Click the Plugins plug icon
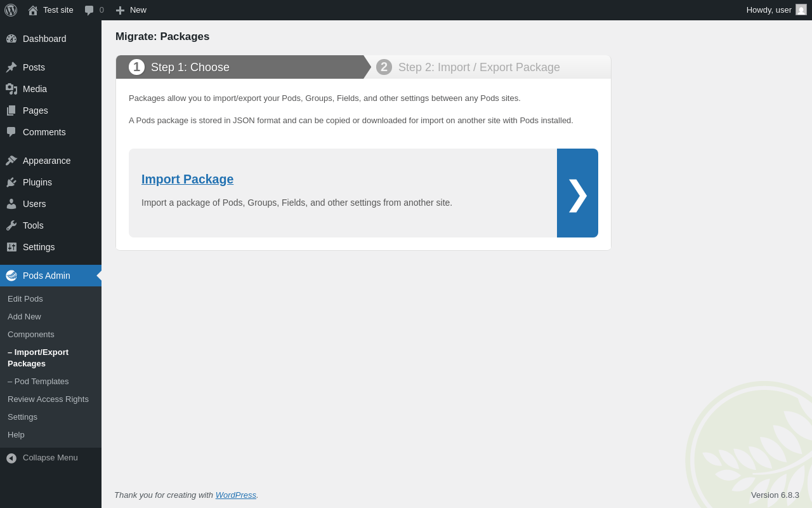This screenshot has width=812, height=508. [11, 182]
